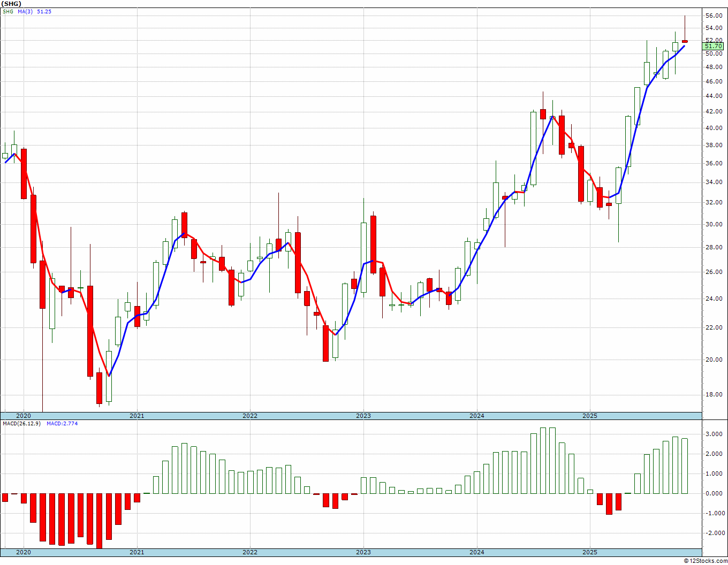Click 2025 on the price chart time axis
This screenshot has width=728, height=565.
[590, 416]
